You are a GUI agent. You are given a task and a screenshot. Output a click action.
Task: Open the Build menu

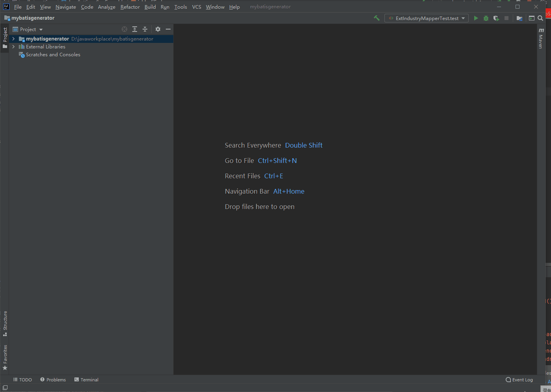tap(150, 7)
